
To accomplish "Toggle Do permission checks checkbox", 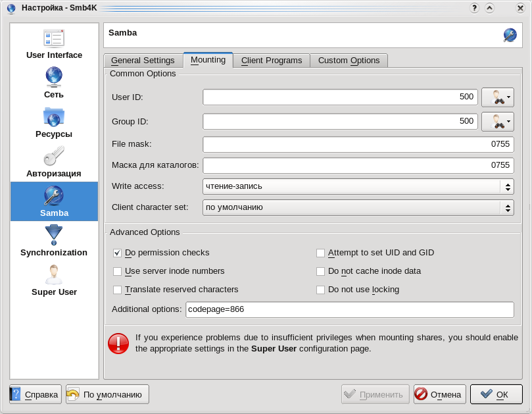I will [118, 253].
